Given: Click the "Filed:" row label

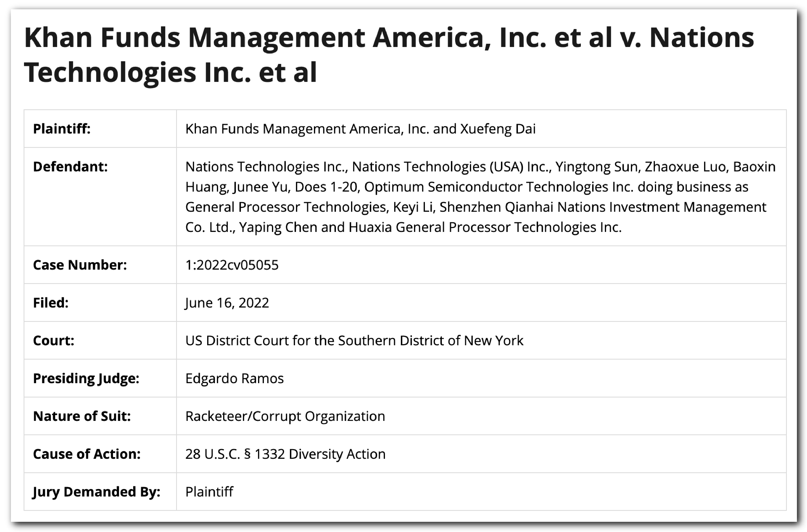Looking at the screenshot, I should click(x=51, y=303).
